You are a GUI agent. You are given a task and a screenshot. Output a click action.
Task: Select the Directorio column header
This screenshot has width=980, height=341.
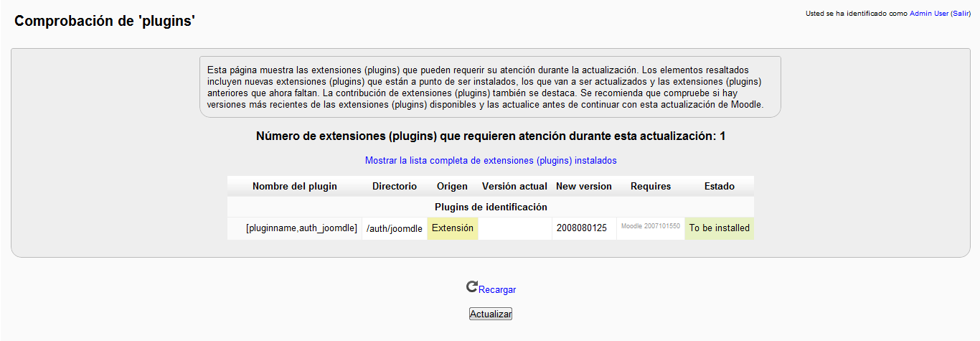coord(394,187)
